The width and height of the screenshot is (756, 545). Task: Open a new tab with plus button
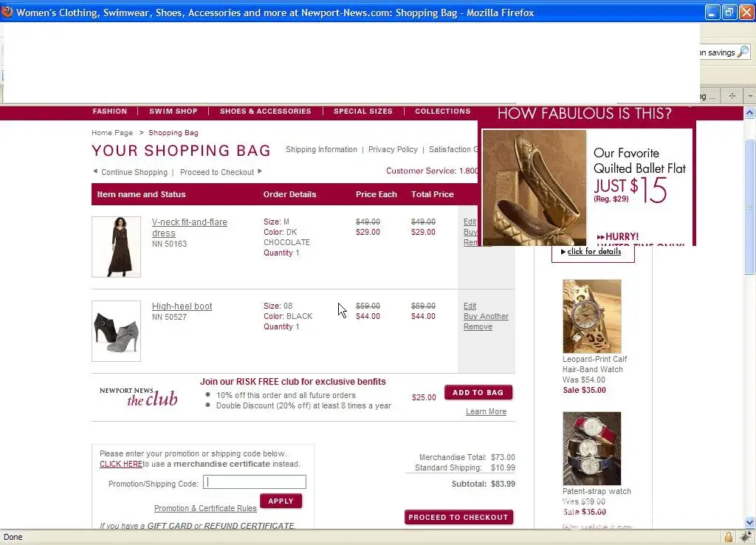(732, 96)
